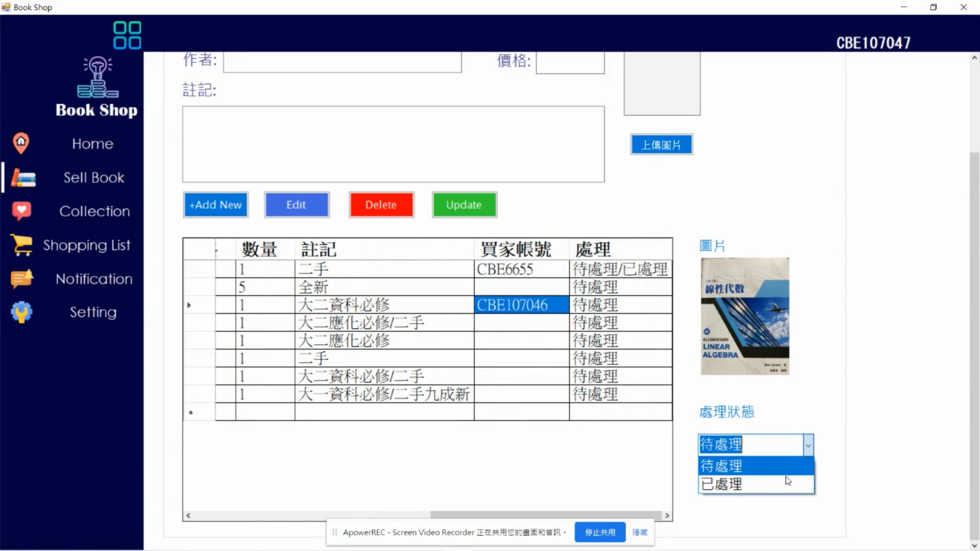Click the 待處理/已處理 cell
Screen dimensions: 980x551
621,269
